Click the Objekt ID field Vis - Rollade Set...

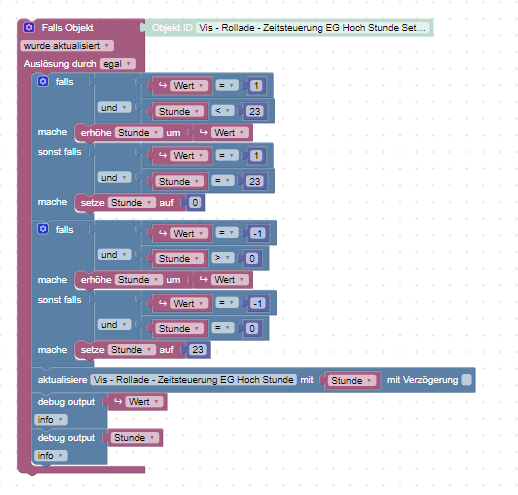click(312, 28)
